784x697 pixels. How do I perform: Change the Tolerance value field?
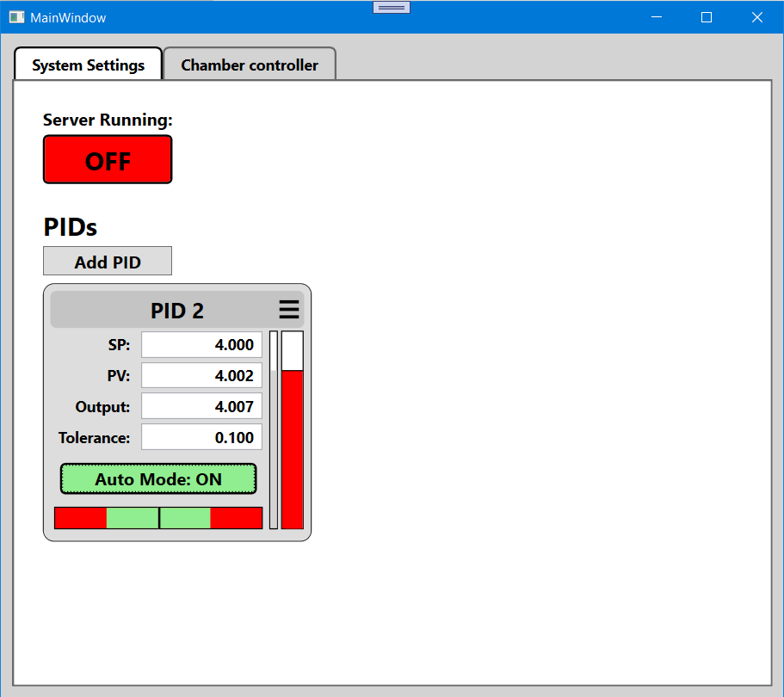pyautogui.click(x=201, y=436)
